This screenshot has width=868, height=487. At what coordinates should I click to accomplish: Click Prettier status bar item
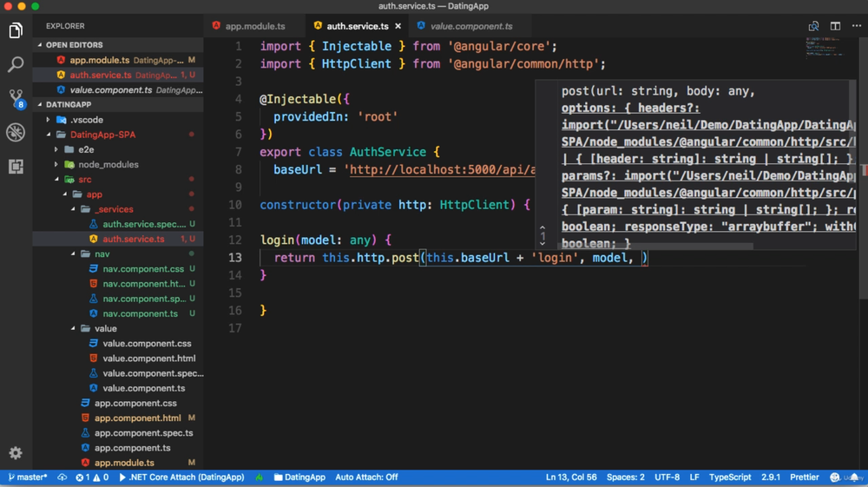(805, 477)
